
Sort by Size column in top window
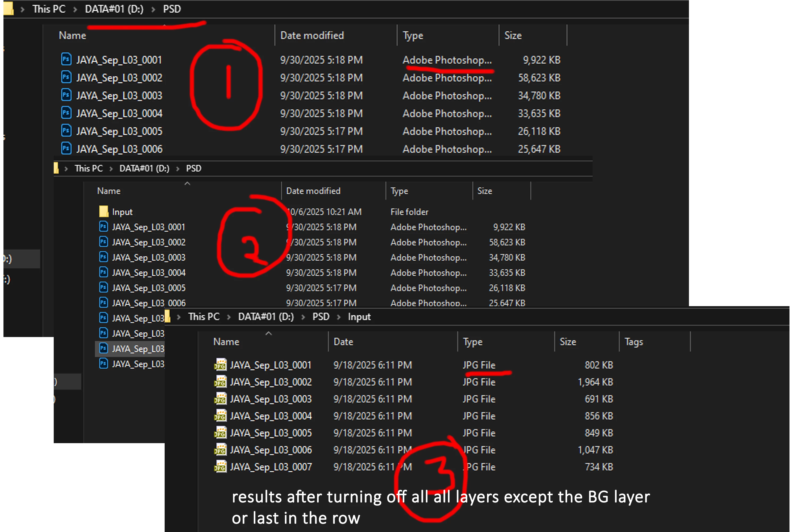point(513,35)
